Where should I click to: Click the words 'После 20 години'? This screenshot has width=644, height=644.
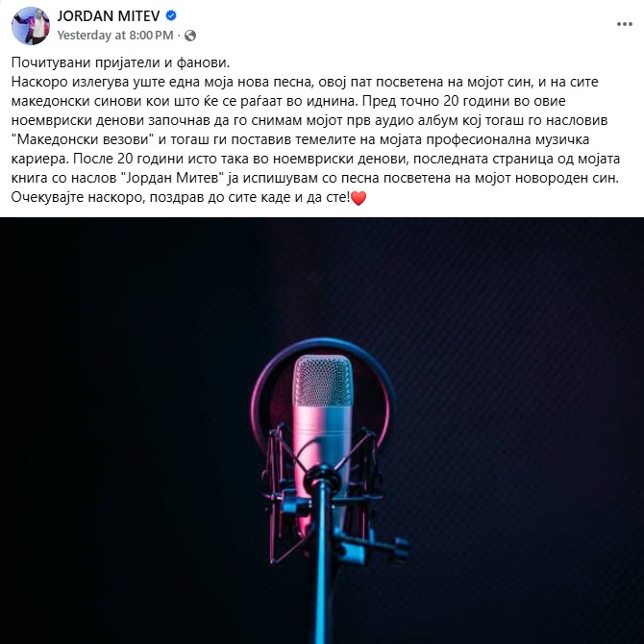[121, 159]
